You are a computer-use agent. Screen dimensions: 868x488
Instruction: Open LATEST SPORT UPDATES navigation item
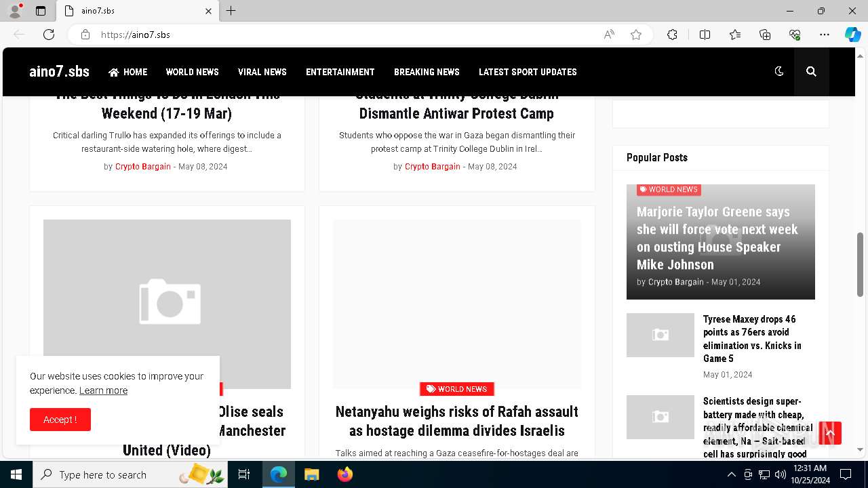528,72
